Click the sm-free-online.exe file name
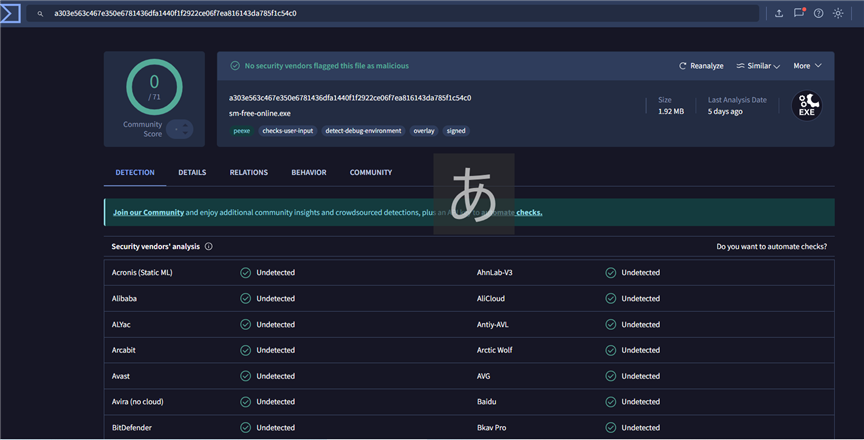Viewport: 864px width, 440px height. click(260, 113)
